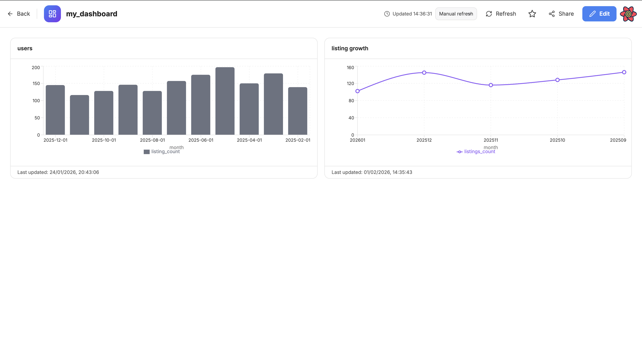Open the Manual refresh dropdown

coord(456,14)
